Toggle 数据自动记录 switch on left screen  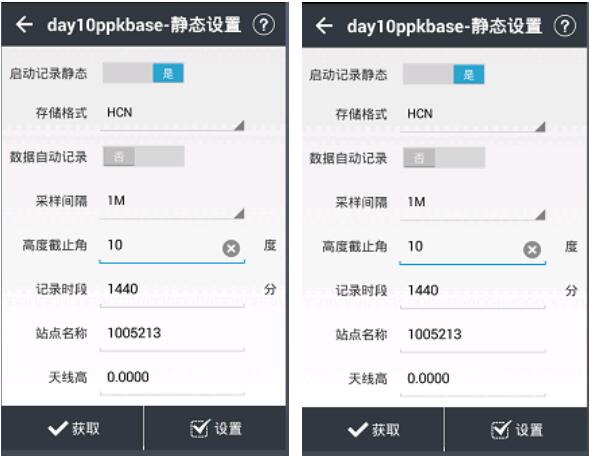click(144, 156)
